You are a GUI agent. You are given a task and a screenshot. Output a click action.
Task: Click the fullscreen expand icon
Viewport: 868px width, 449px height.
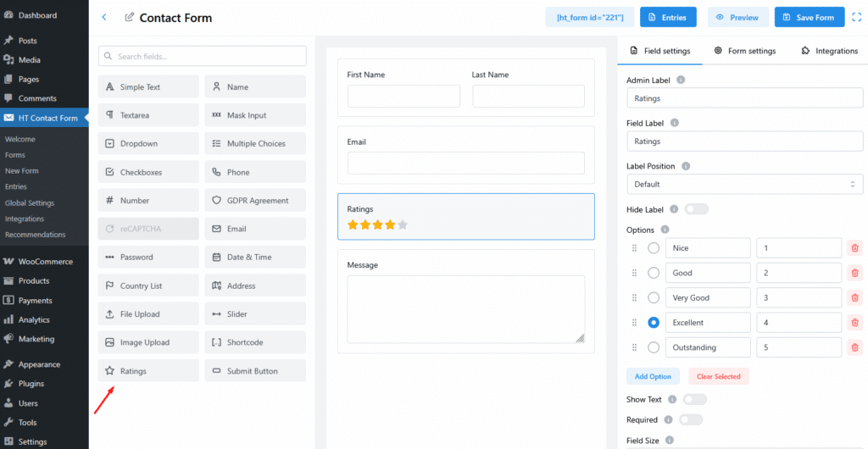(x=855, y=17)
